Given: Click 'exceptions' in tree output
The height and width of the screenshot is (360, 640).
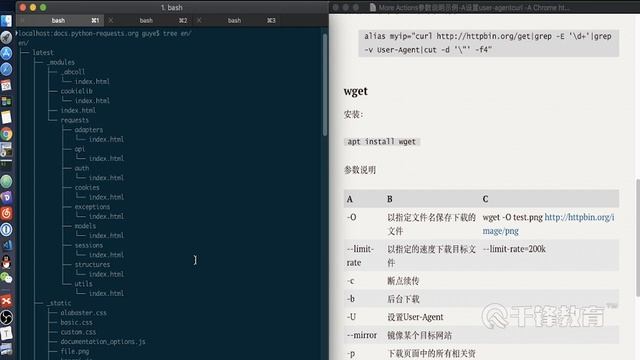Looking at the screenshot, I should pyautogui.click(x=92, y=207).
